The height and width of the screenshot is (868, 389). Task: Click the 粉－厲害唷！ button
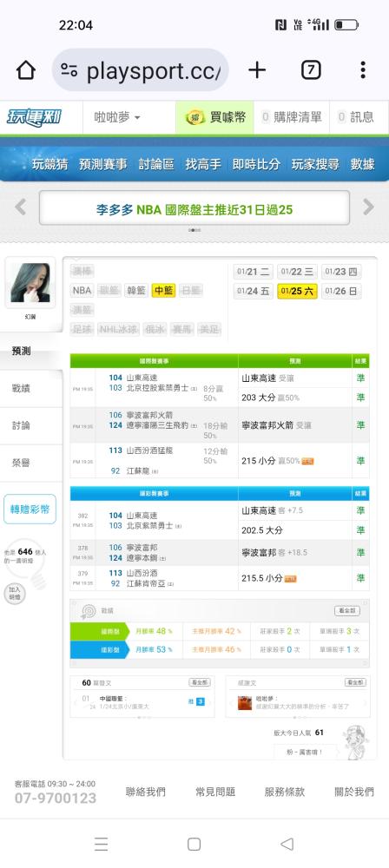point(306,752)
